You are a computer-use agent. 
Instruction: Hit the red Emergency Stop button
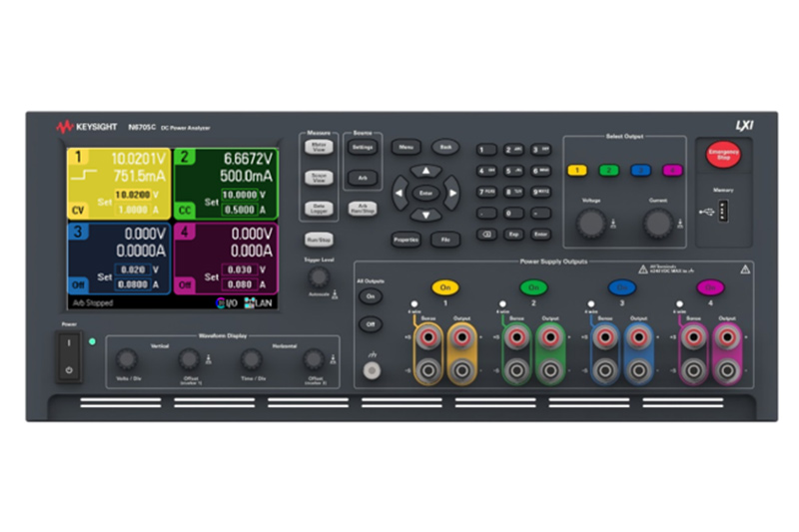pyautogui.click(x=722, y=155)
